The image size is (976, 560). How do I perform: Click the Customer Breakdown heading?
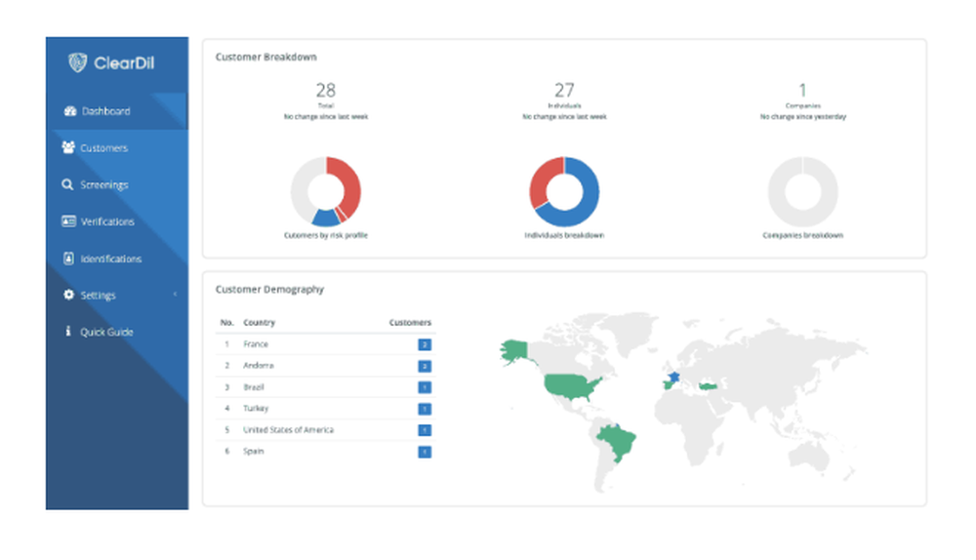click(265, 57)
